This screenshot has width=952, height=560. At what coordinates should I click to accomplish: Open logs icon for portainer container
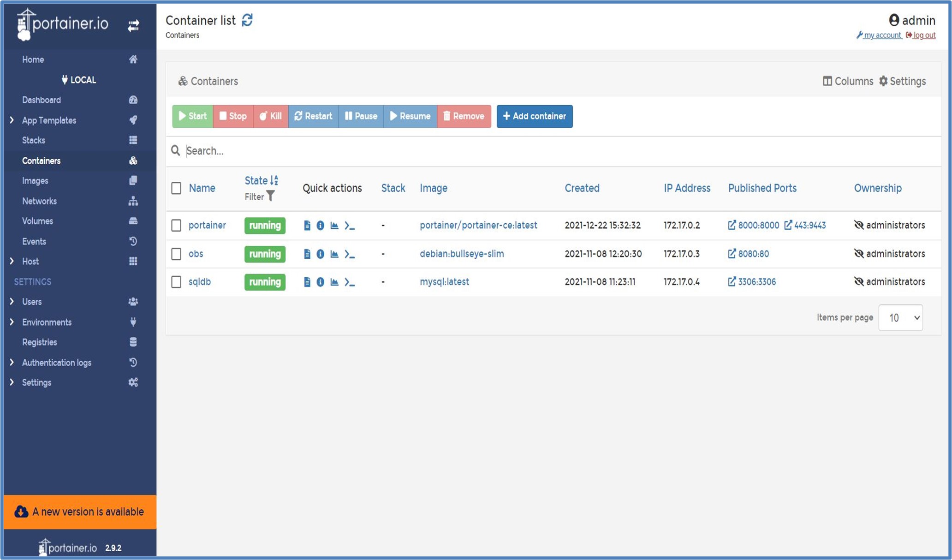click(x=307, y=226)
